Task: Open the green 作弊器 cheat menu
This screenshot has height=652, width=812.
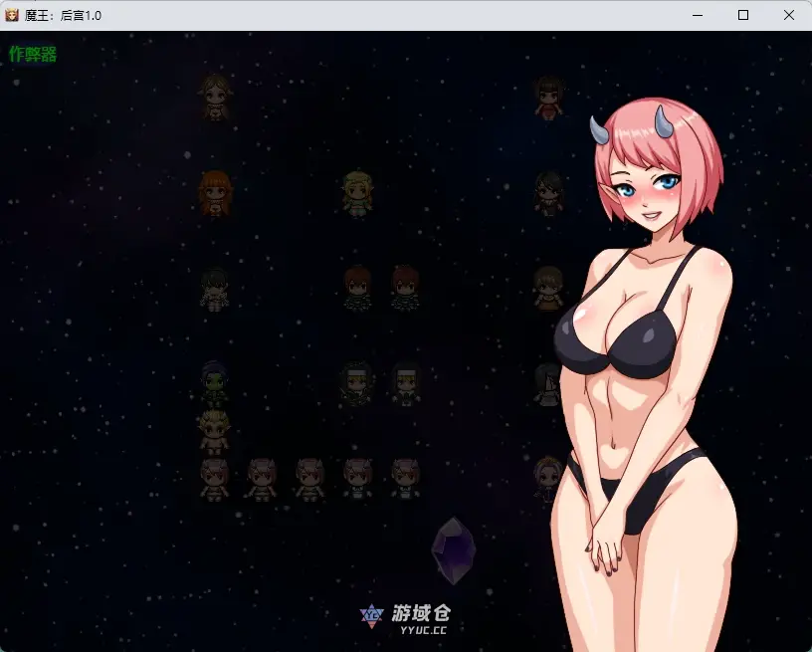Action: pos(33,54)
